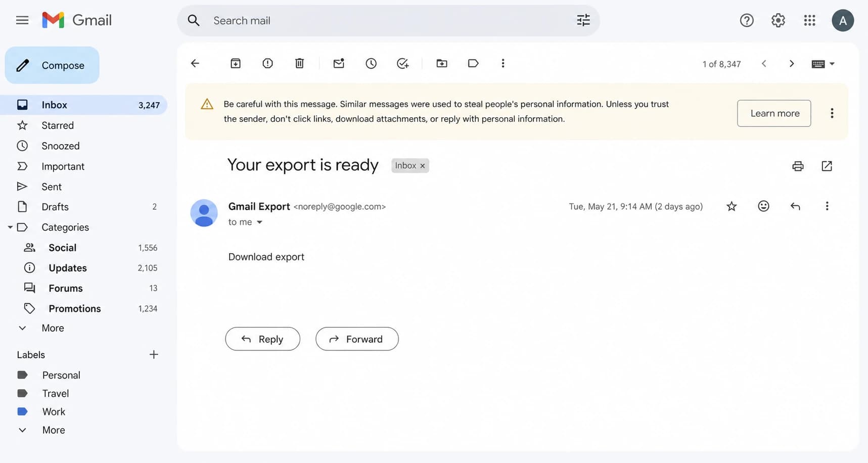Star this message
Viewport: 868px width, 463px height.
pyautogui.click(x=732, y=206)
